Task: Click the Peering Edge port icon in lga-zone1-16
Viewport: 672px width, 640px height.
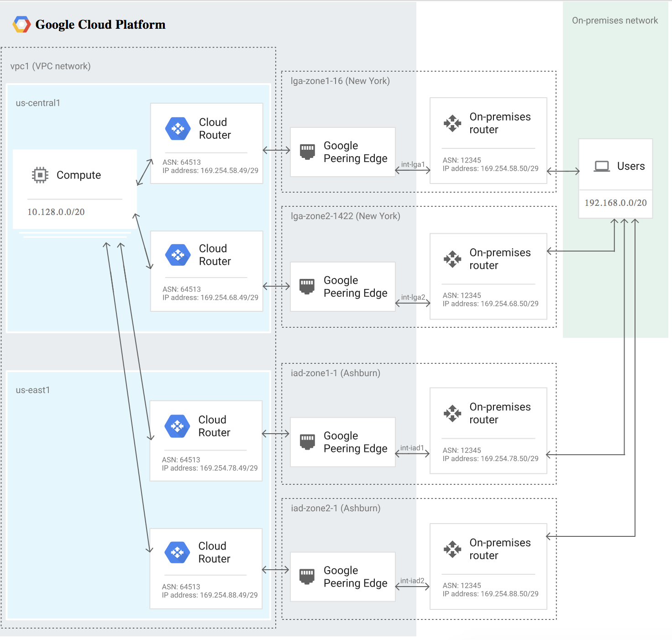Action: (x=307, y=151)
